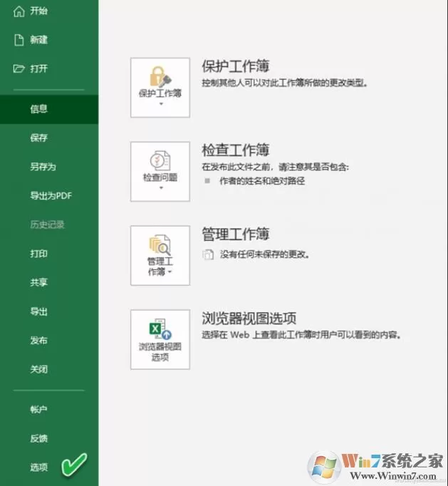Viewport: 448px width, 486px height.
Task: Click the small document icon beside 没有任何未保存的更改
Action: coord(208,254)
